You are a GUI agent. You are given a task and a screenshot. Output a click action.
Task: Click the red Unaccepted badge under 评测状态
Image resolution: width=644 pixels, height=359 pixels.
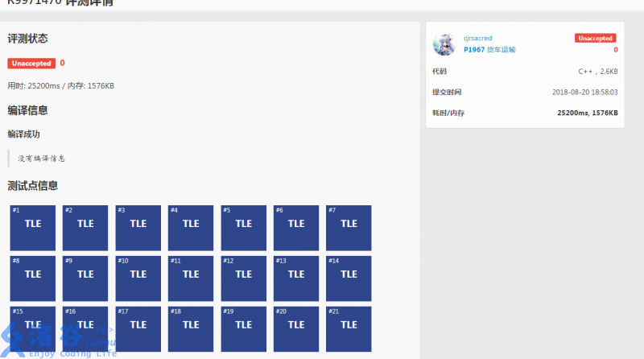click(31, 63)
